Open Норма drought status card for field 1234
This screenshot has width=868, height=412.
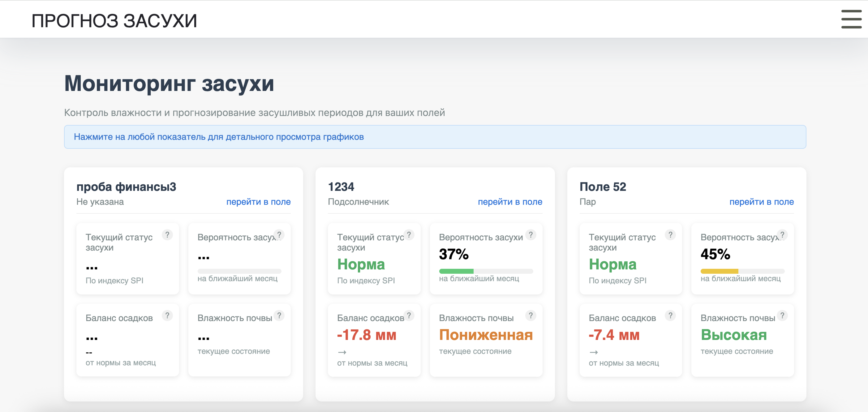tap(374, 260)
